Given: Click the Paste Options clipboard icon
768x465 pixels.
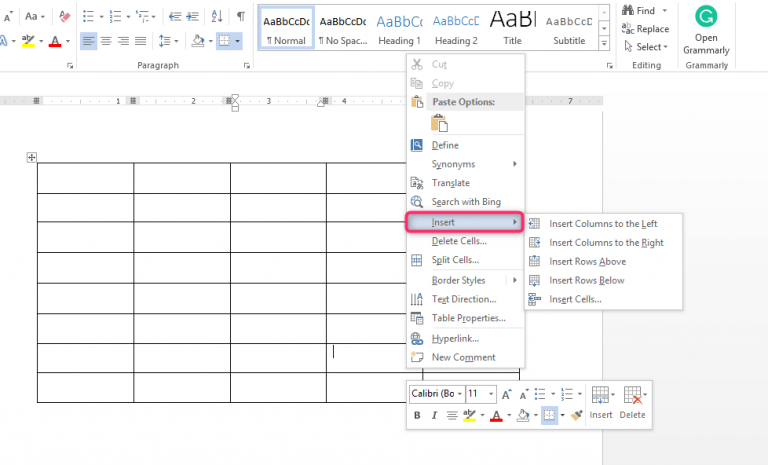Looking at the screenshot, I should (439, 123).
